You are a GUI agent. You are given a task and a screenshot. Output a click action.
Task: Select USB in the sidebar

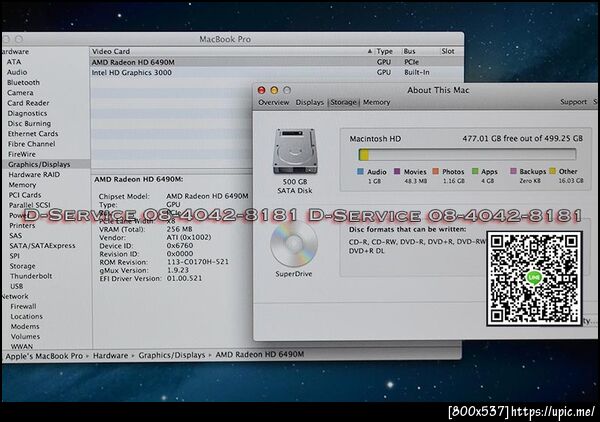(x=17, y=286)
